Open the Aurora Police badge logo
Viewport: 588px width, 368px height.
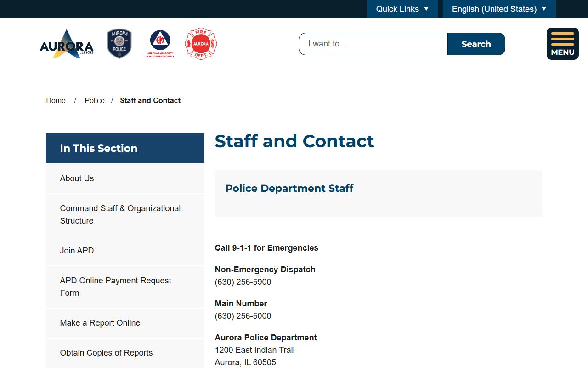tap(119, 44)
